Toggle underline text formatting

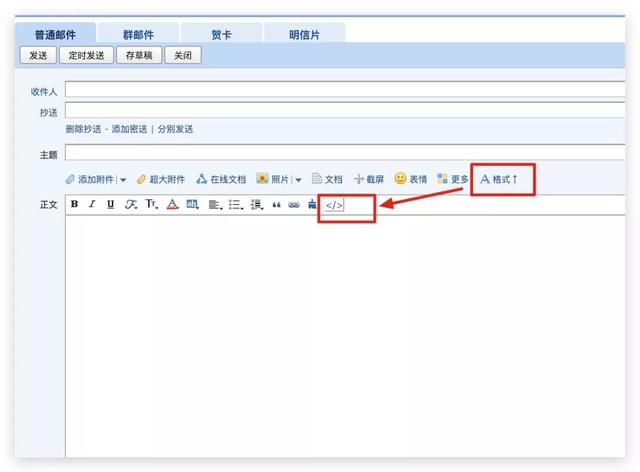click(110, 204)
